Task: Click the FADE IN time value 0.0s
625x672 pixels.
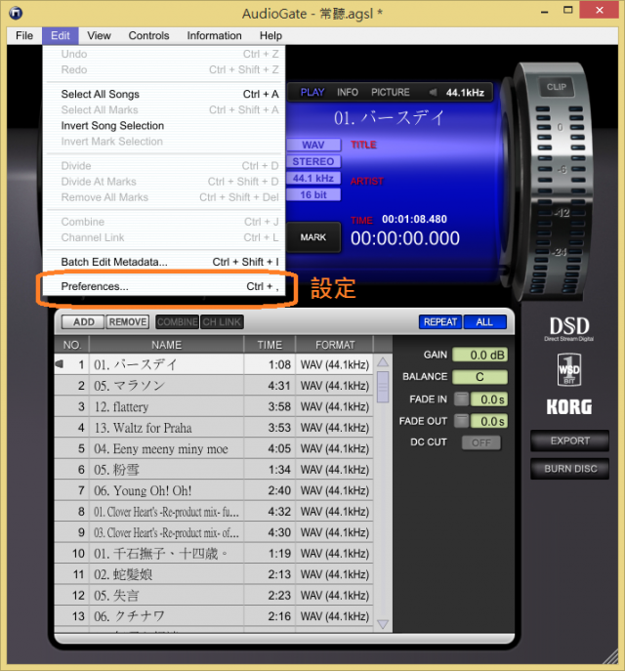Action: [x=489, y=399]
